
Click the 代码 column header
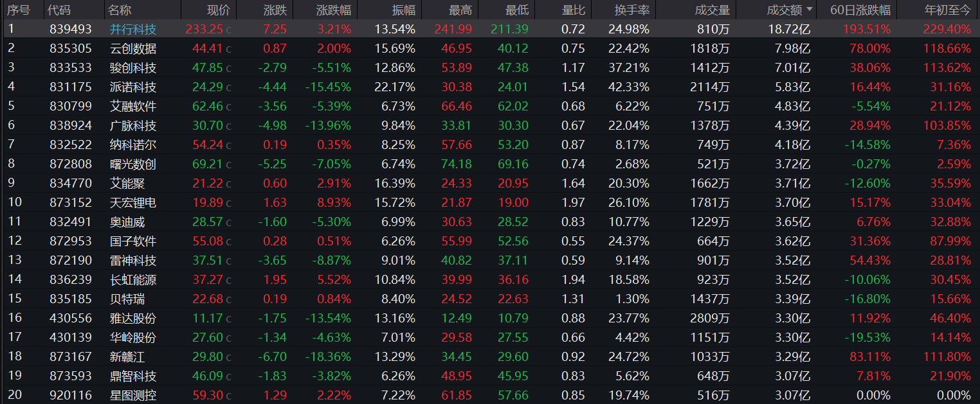click(59, 10)
